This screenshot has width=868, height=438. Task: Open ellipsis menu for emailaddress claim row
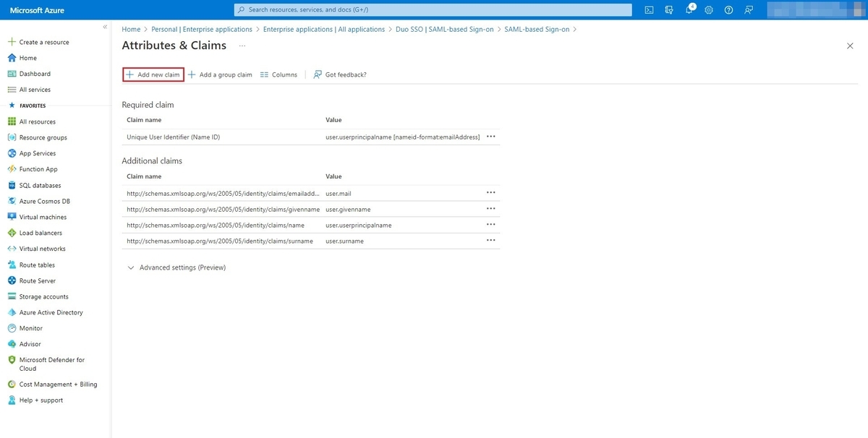(x=491, y=193)
